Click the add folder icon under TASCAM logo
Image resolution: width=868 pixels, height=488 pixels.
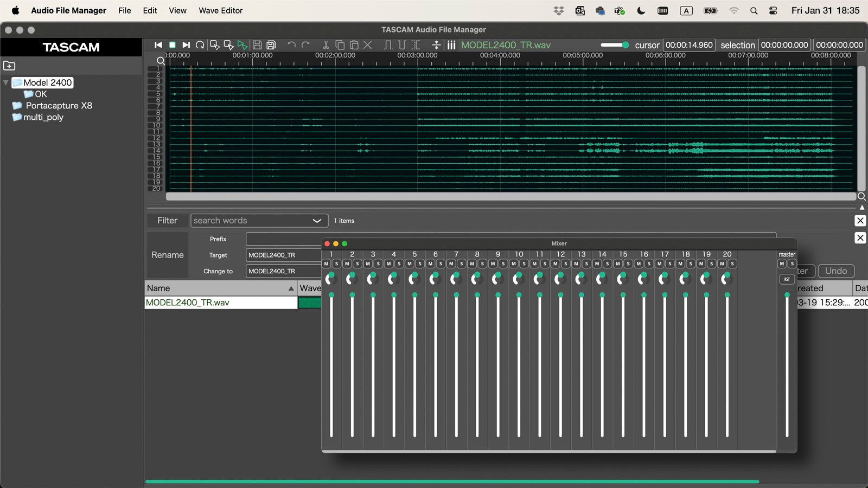pyautogui.click(x=9, y=66)
